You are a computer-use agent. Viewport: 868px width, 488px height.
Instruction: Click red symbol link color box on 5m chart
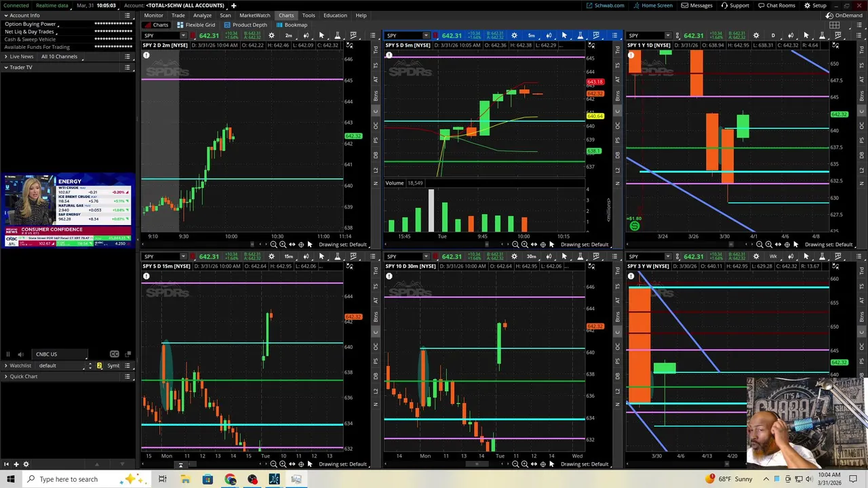click(436, 35)
